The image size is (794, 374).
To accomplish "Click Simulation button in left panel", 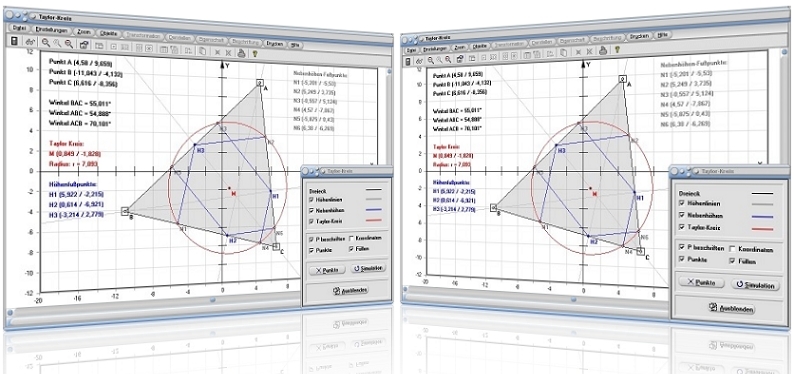I will 368,268.
